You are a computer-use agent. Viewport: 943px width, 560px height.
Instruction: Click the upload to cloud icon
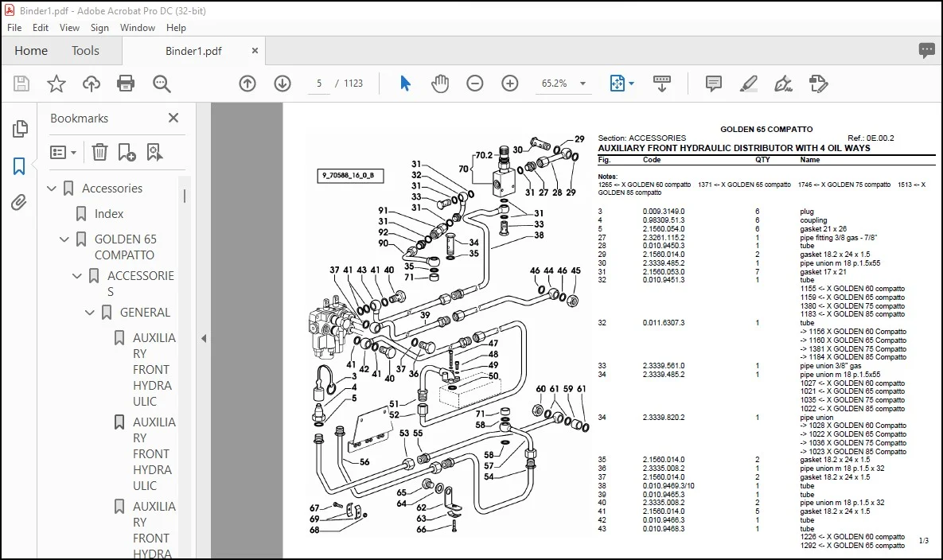point(91,84)
